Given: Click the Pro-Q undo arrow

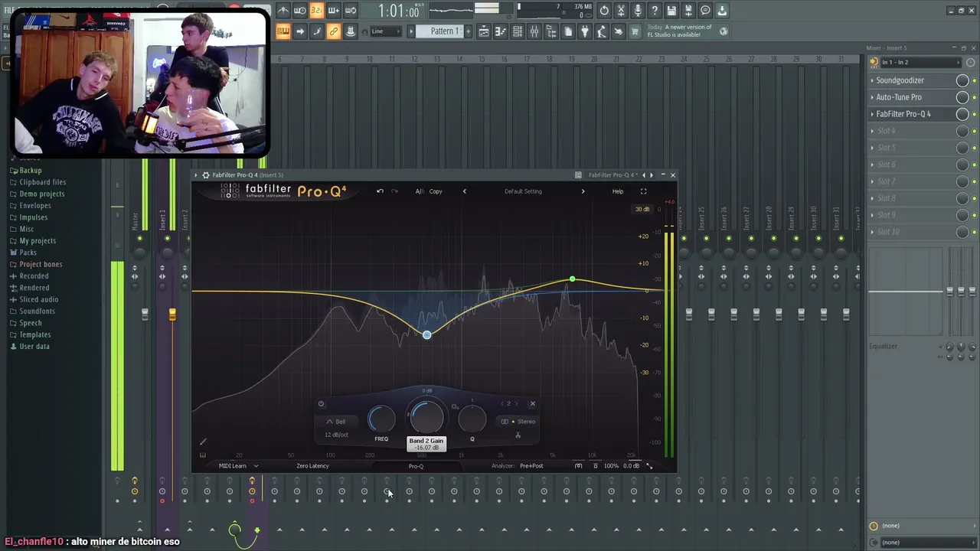Looking at the screenshot, I should click(x=380, y=191).
